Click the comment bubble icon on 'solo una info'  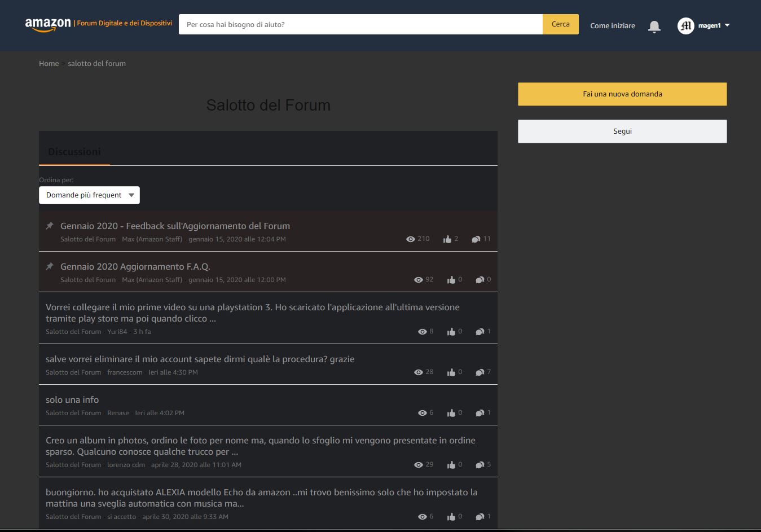coord(480,412)
